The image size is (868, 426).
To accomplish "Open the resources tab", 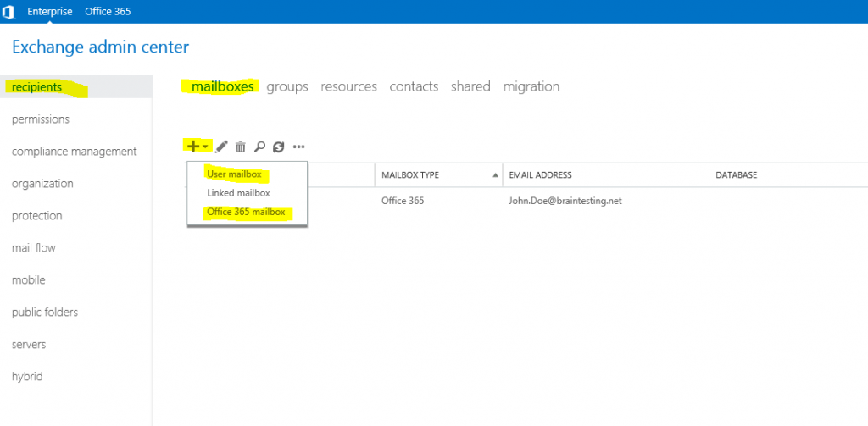I will (x=348, y=86).
